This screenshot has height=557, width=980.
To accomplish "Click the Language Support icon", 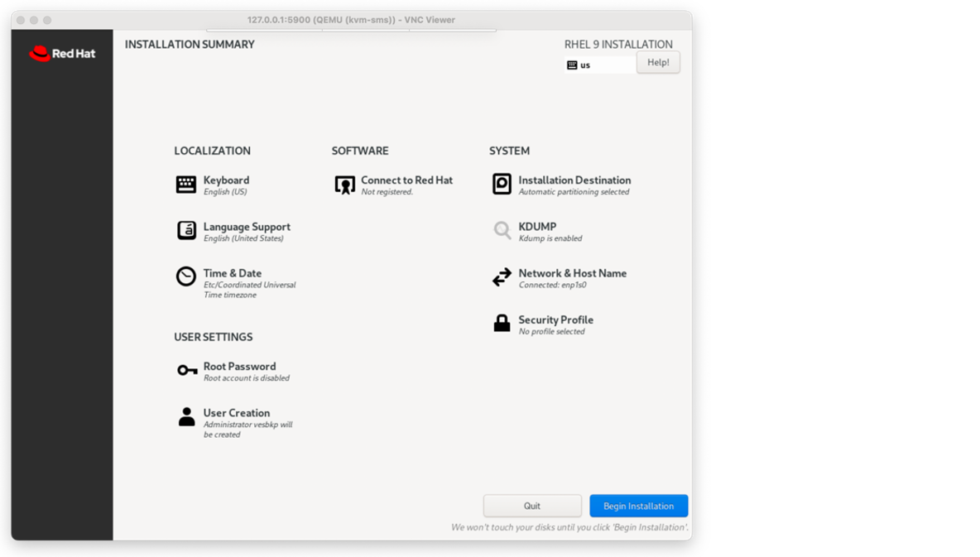I will pyautogui.click(x=185, y=230).
